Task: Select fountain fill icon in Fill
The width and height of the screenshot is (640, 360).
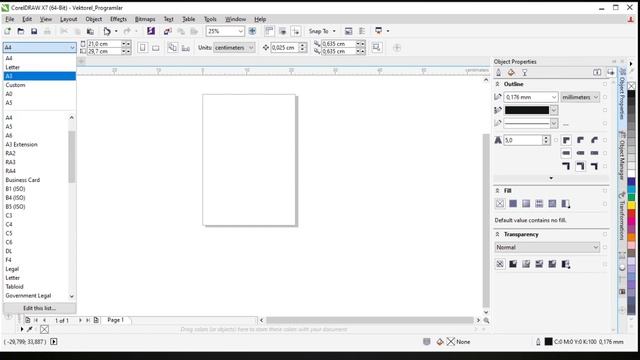Action: click(526, 204)
